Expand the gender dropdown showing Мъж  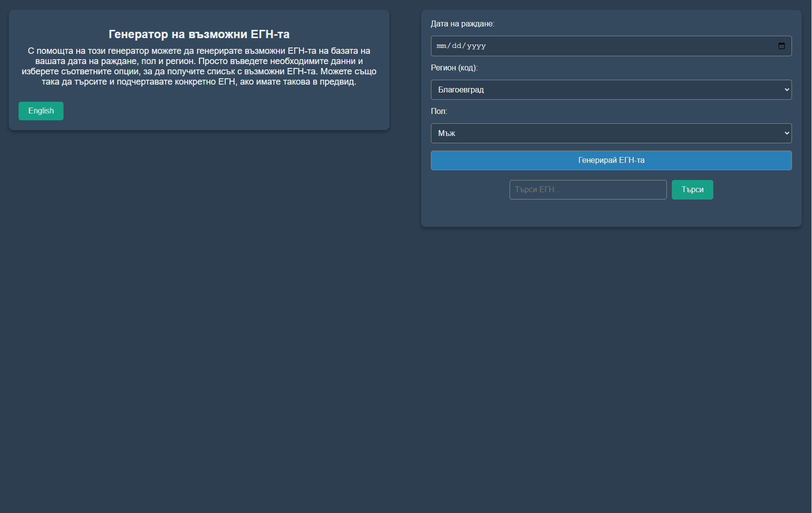(611, 133)
